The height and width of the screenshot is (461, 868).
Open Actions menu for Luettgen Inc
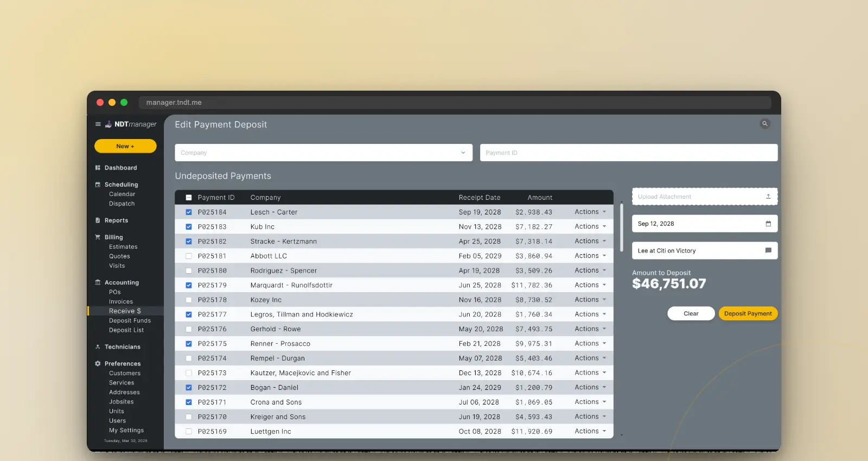(x=590, y=431)
